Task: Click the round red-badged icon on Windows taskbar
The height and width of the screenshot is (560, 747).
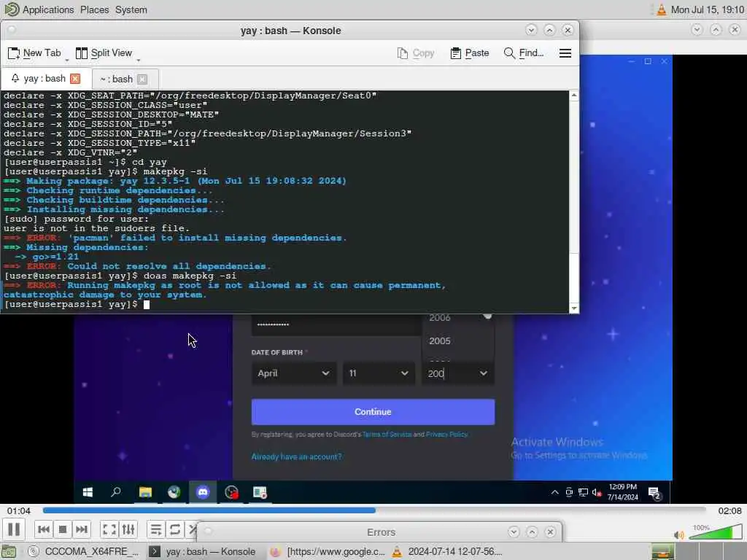Action: click(x=231, y=492)
